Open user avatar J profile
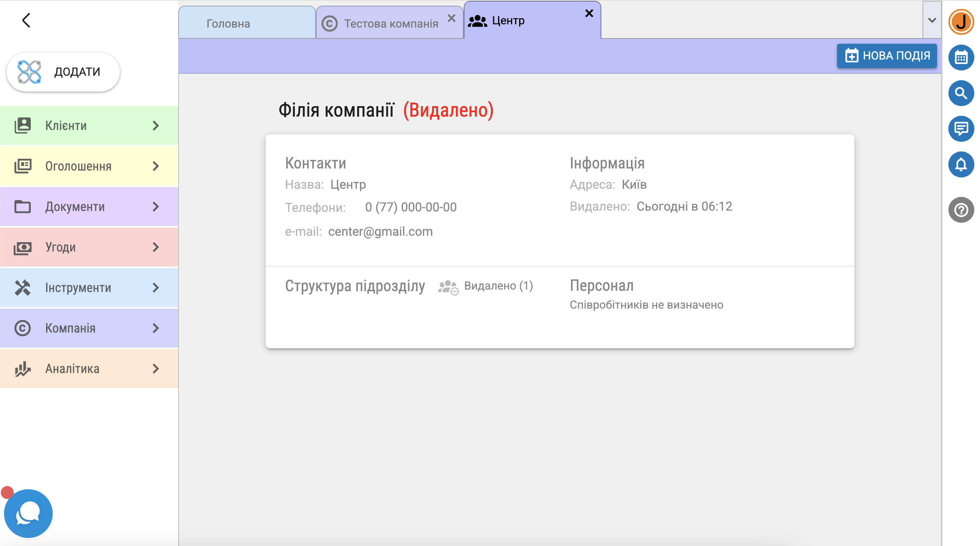This screenshot has height=546, width=980. click(961, 22)
